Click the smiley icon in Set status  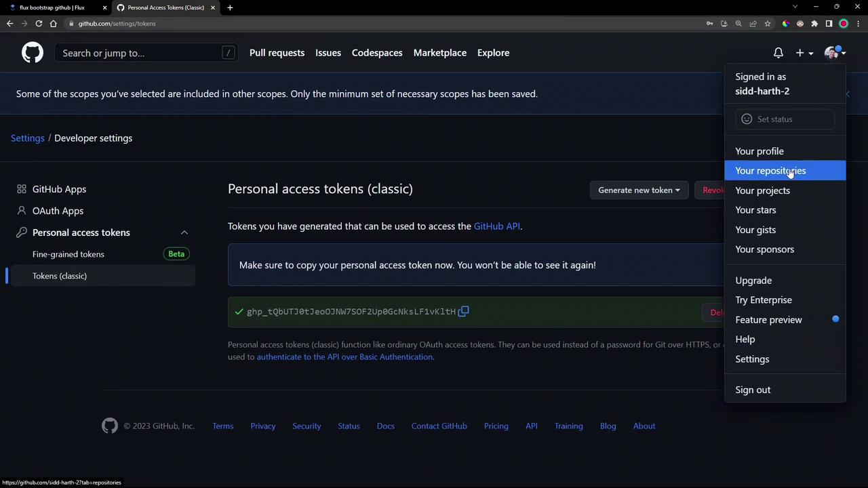click(747, 119)
